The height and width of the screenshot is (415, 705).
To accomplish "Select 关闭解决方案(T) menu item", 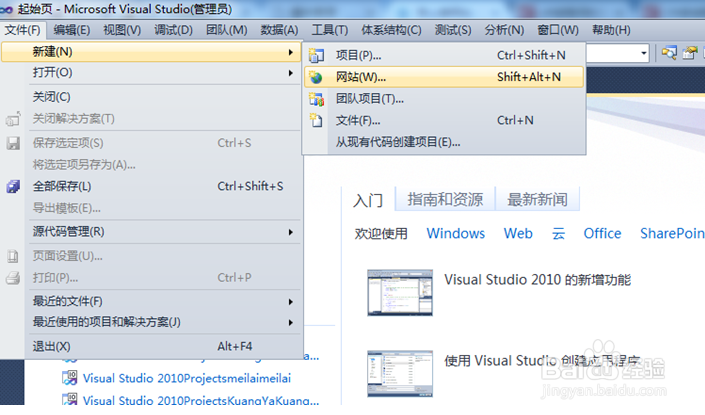I will pyautogui.click(x=151, y=119).
